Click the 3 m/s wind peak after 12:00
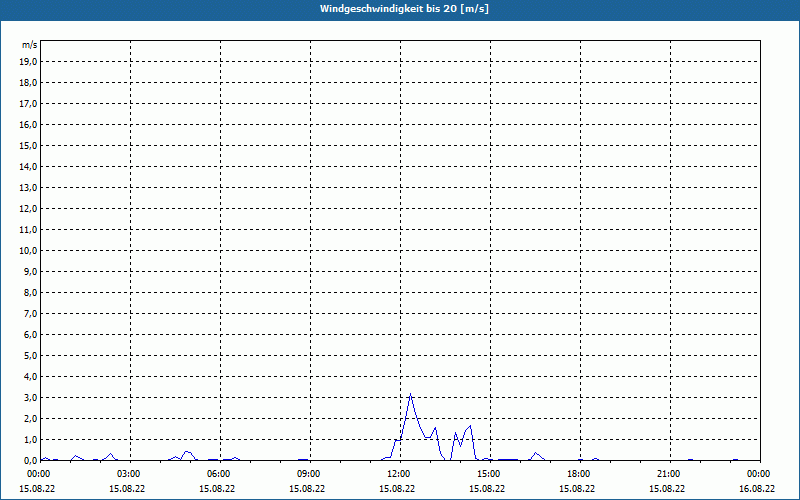This screenshot has width=800, height=500. [410, 394]
